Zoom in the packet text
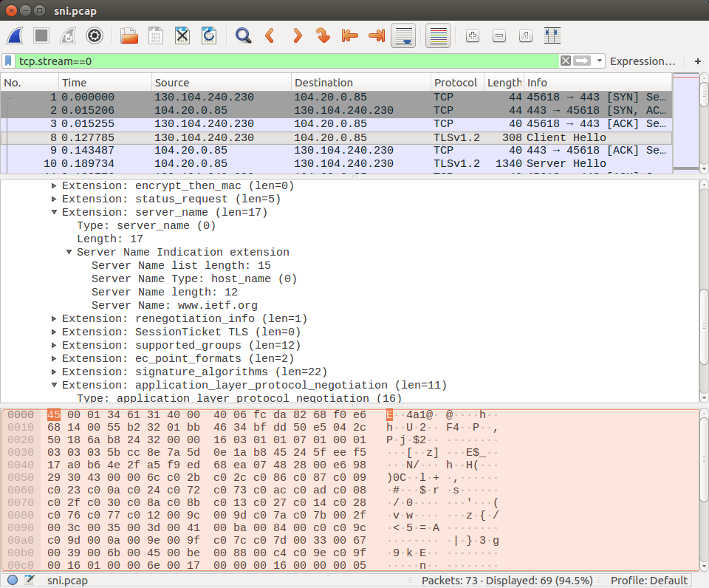Image resolution: width=709 pixels, height=588 pixels. (473, 35)
